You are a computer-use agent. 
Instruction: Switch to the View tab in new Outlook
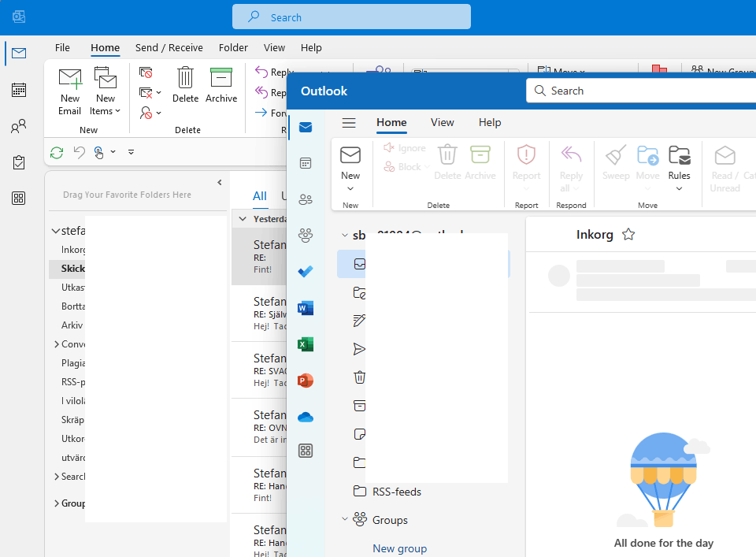[x=442, y=123]
